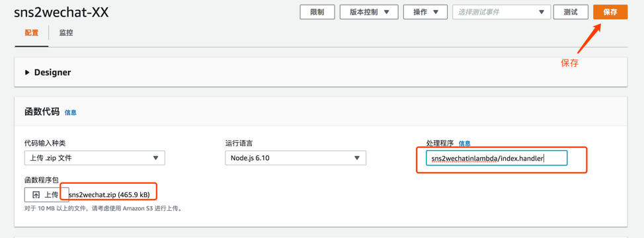Screen dimensions: 644x238
Task: Open the 操作 dropdown menu
Action: click(x=426, y=12)
